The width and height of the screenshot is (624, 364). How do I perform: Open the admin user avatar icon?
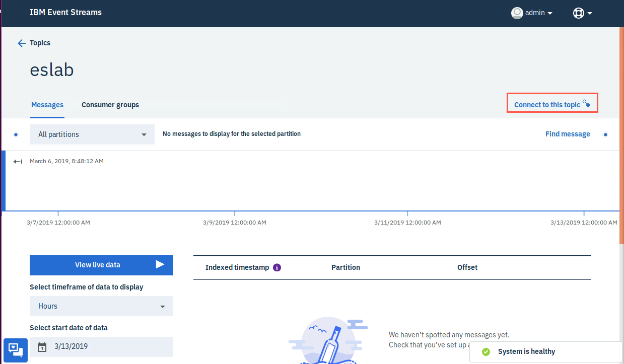coord(517,13)
